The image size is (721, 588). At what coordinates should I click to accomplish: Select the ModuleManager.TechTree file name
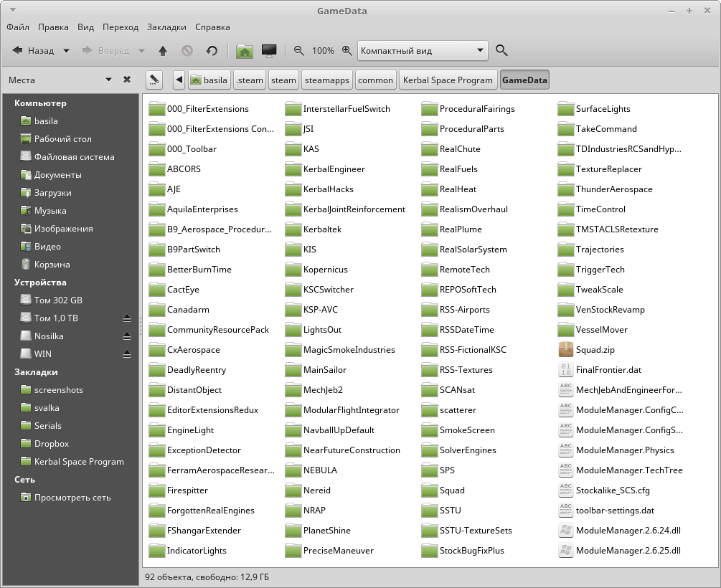[x=629, y=470]
